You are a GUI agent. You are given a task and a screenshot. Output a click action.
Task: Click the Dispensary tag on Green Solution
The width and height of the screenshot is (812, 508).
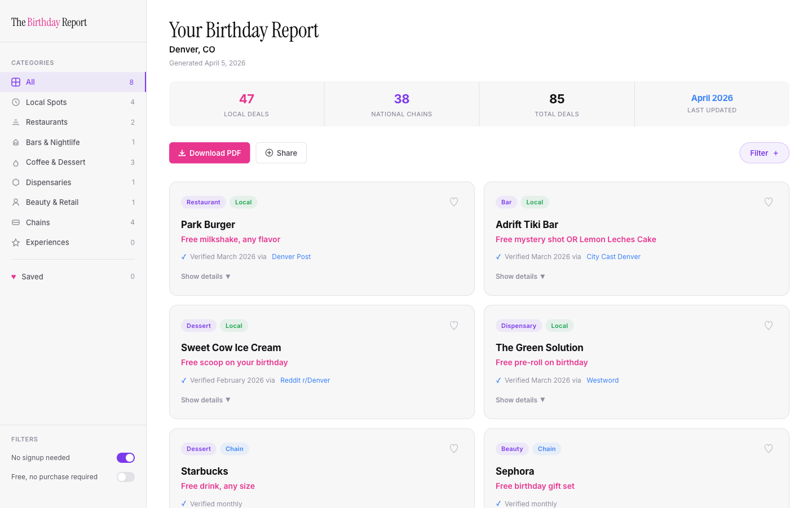point(519,326)
